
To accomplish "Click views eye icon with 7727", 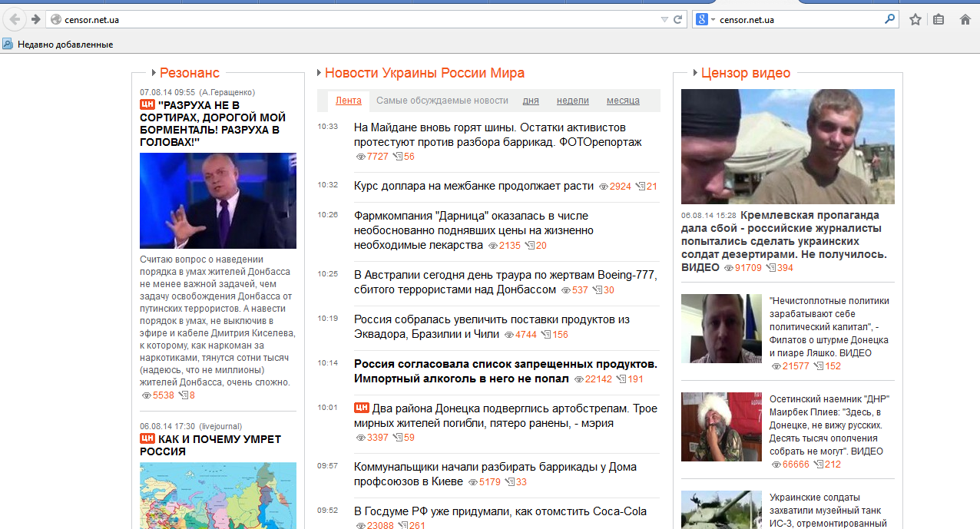I will (x=361, y=157).
